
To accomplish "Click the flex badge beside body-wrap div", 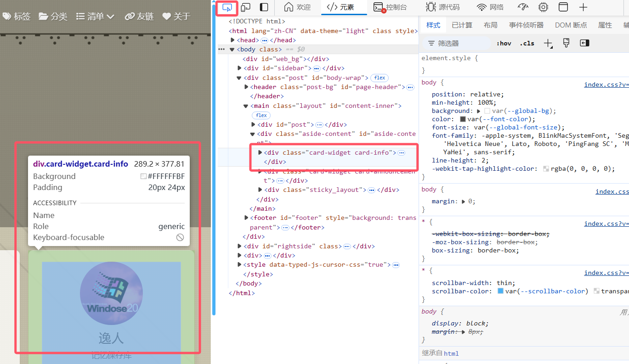I will 379,78.
